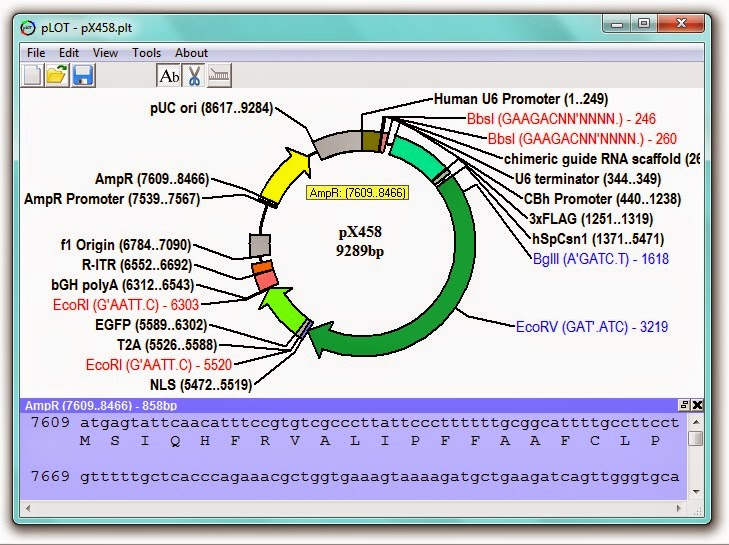Click the pX458 9289bp center title

(x=360, y=241)
